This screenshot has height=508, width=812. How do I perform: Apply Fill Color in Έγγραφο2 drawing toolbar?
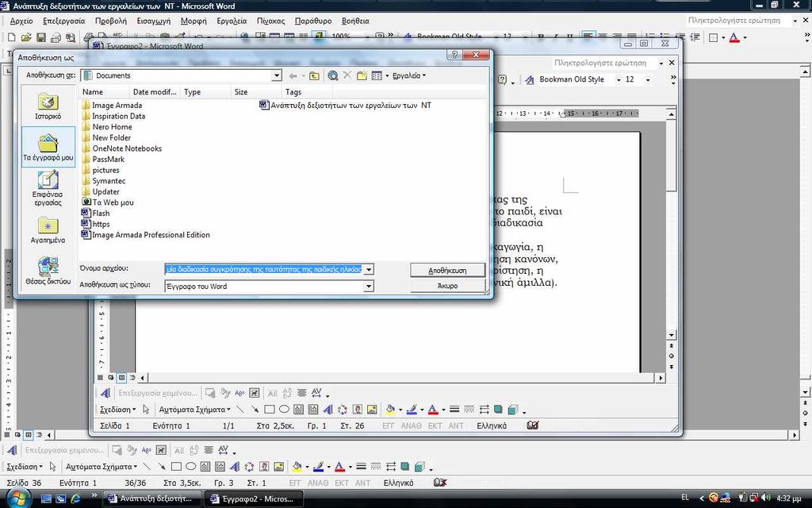pyautogui.click(x=390, y=410)
